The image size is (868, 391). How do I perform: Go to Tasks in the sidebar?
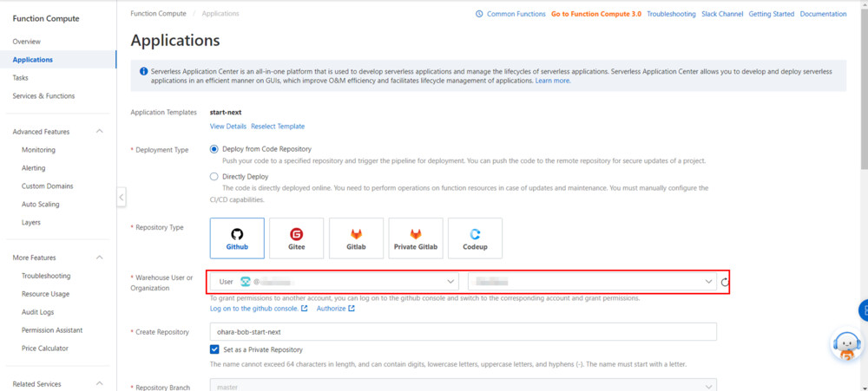click(21, 78)
